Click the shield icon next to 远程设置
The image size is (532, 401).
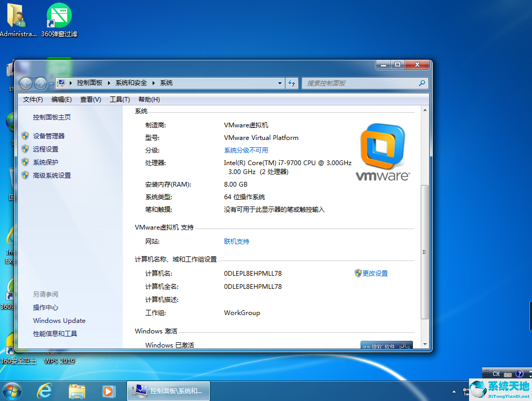(26, 149)
